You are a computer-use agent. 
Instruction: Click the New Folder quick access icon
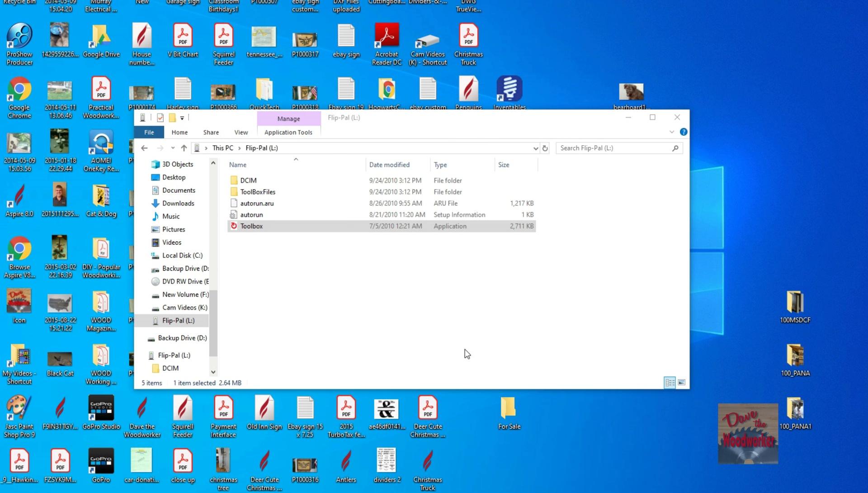tap(172, 118)
